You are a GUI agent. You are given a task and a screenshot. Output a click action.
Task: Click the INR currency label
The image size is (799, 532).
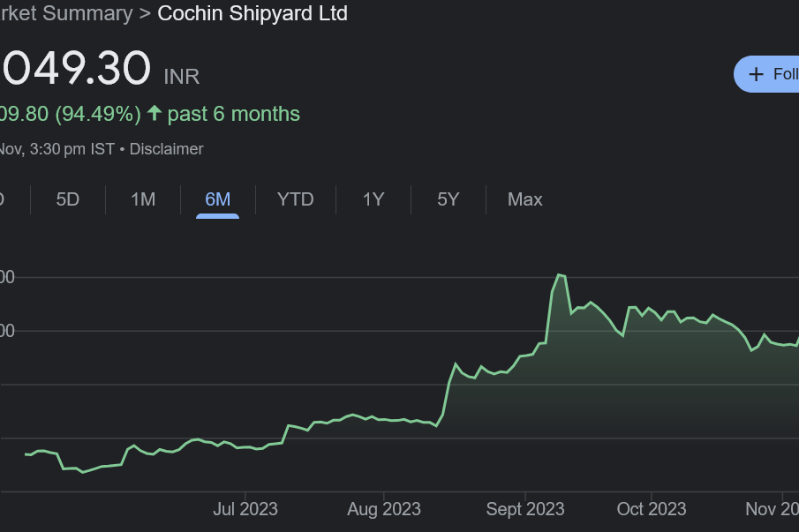coord(182,77)
